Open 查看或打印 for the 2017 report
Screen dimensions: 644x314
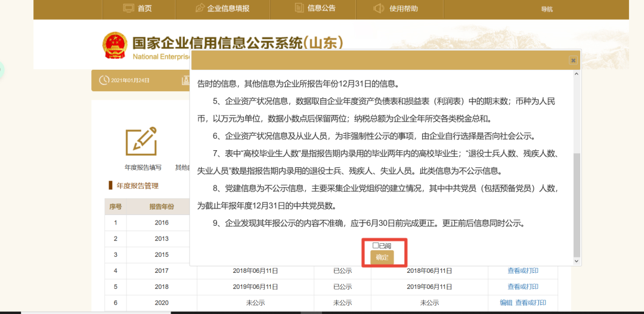tap(523, 271)
